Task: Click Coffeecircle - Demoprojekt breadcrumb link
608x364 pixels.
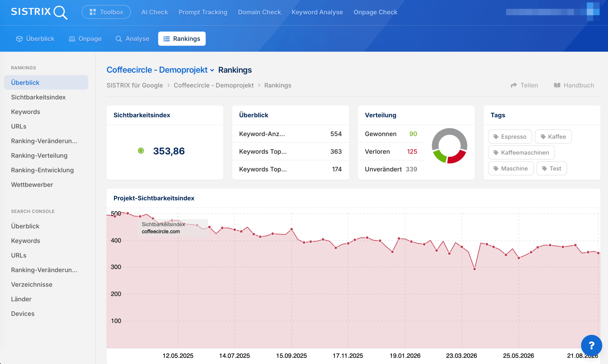Action: click(x=213, y=85)
